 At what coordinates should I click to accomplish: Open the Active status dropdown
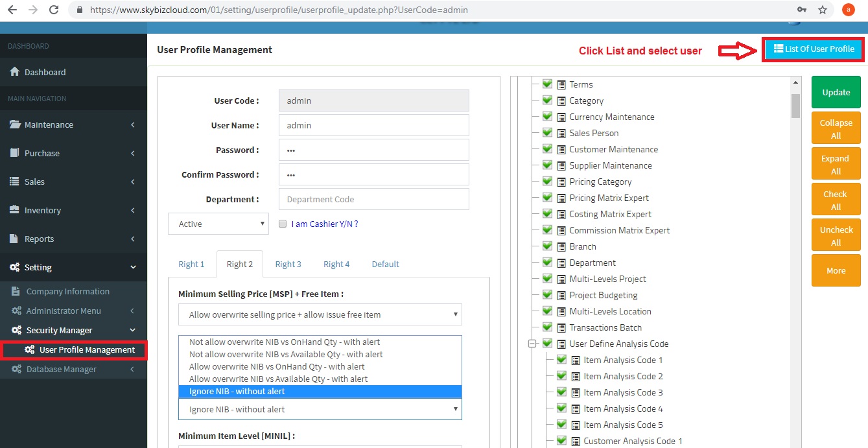pyautogui.click(x=218, y=224)
